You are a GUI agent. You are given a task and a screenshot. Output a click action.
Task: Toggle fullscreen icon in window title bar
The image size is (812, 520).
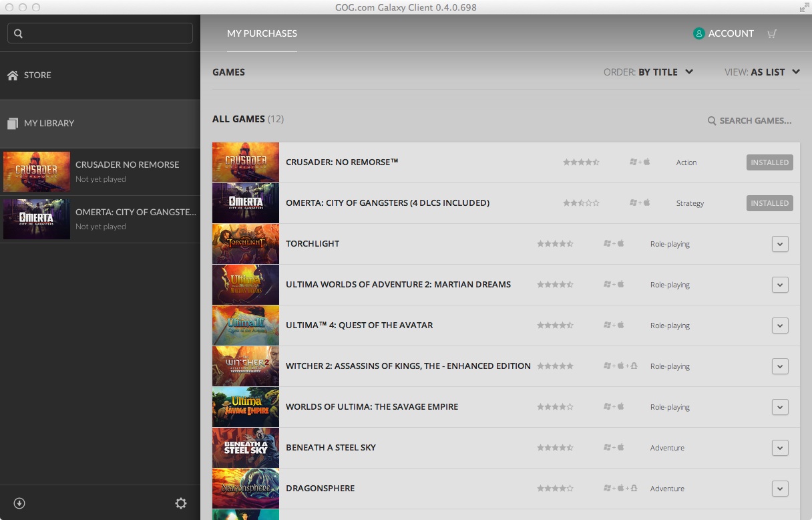pyautogui.click(x=803, y=7)
